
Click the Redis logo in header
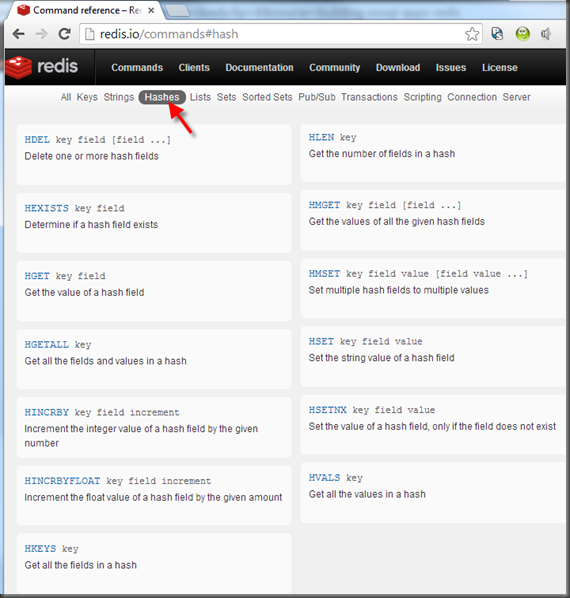(x=42, y=67)
